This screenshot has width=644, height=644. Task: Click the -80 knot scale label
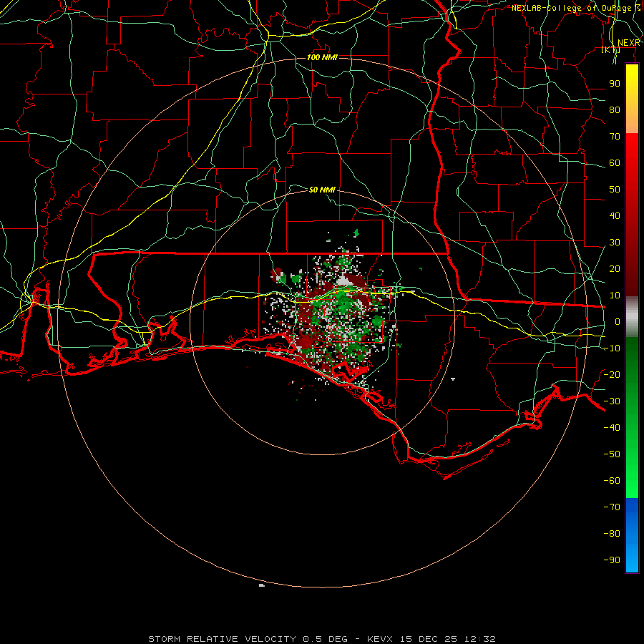[x=612, y=534]
